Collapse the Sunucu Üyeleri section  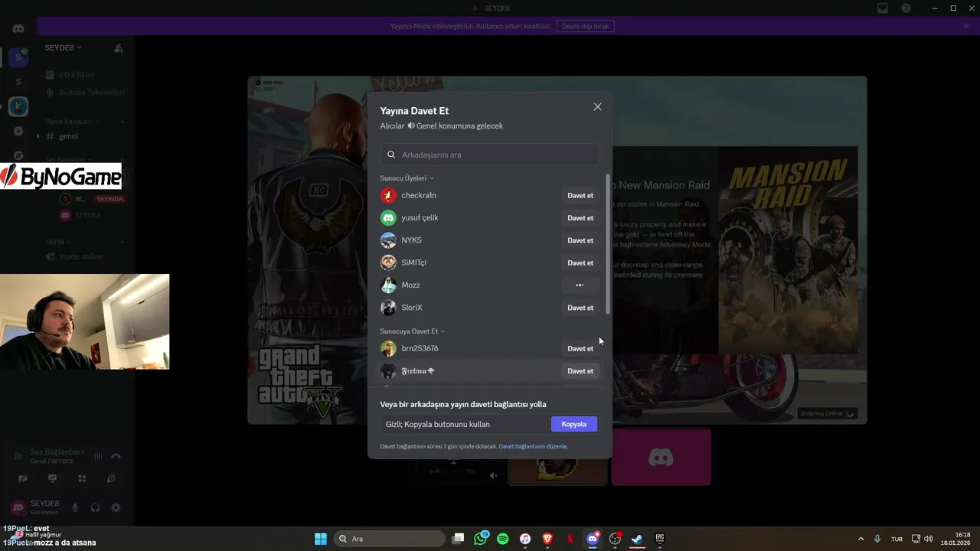pos(407,178)
